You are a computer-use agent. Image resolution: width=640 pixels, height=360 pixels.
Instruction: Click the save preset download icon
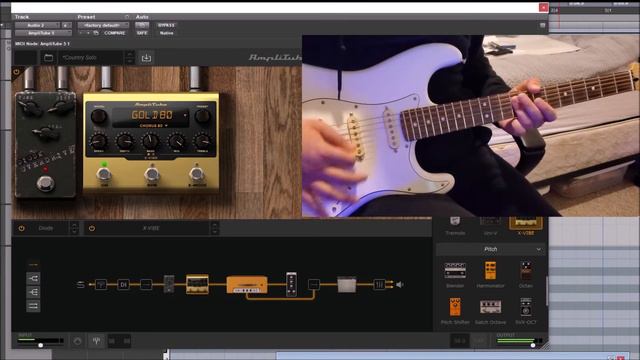pos(146,58)
